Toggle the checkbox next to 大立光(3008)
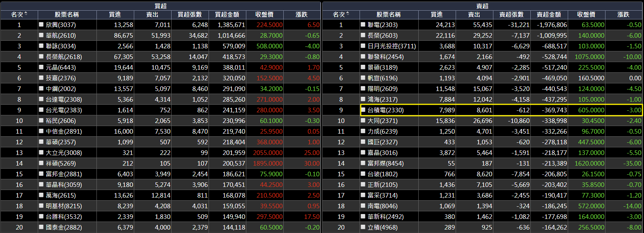This screenshot has height=233, width=644. click(x=41, y=152)
